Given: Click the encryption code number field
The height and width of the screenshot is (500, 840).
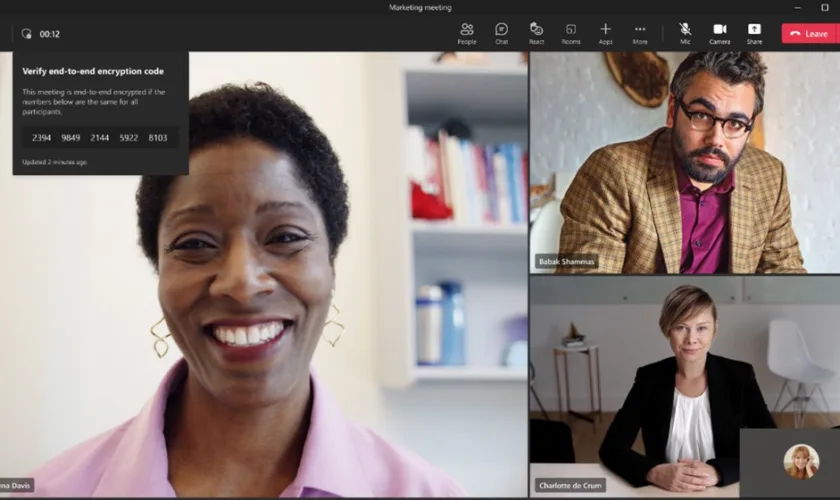Looking at the screenshot, I should [x=100, y=138].
